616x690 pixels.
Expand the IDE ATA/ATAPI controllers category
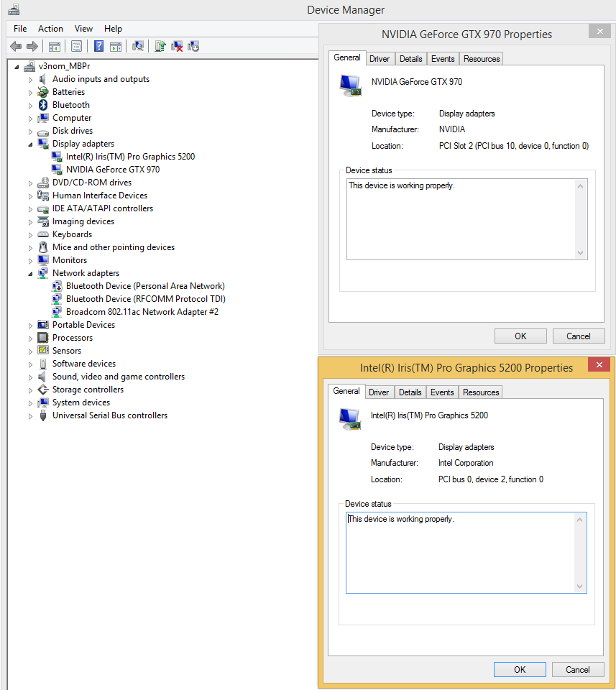(30, 209)
